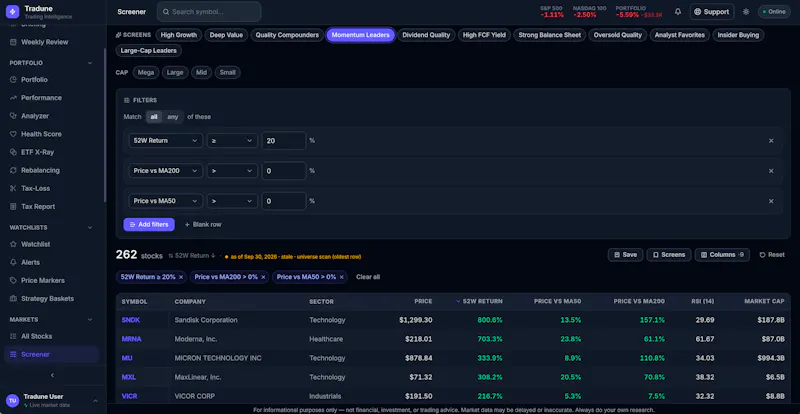The image size is (800, 414).
Task: Click the 52W Return value field showing 20
Action: pos(284,140)
